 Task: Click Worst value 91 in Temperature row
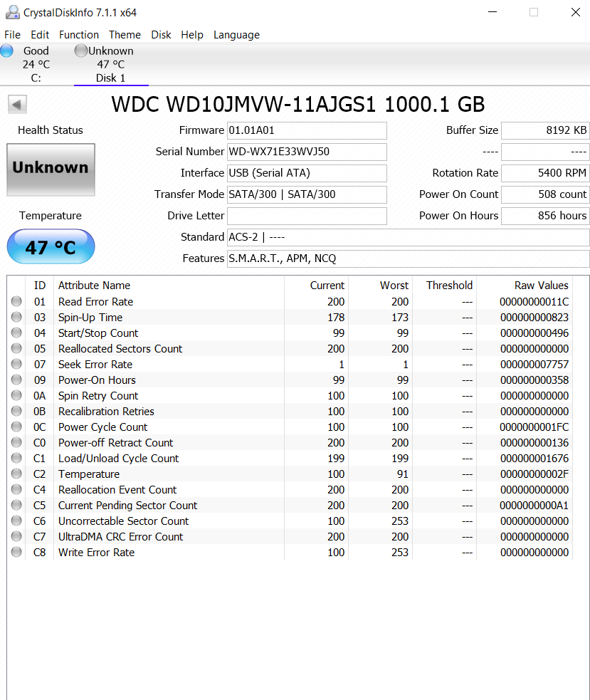(x=403, y=474)
